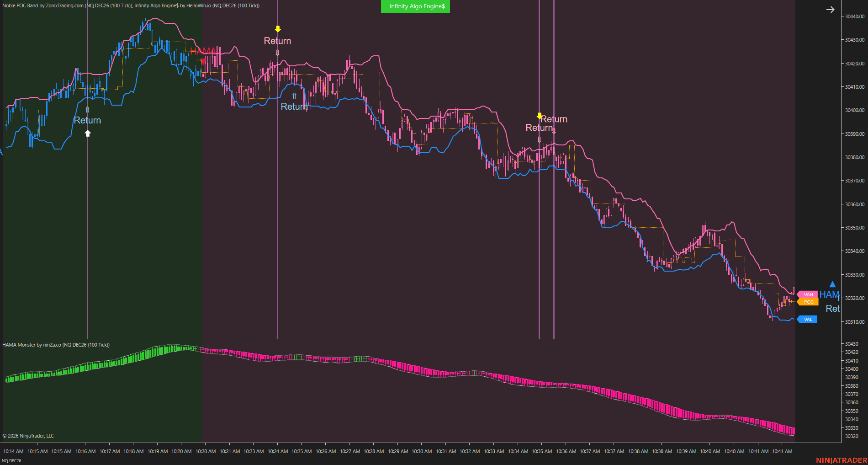Click the Infinity Algo Engine$ green button
This screenshot has height=465, width=868.
coord(415,6)
